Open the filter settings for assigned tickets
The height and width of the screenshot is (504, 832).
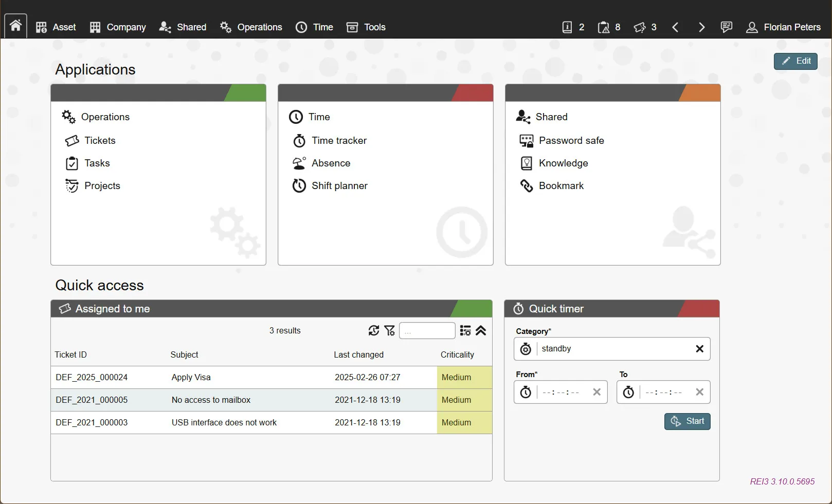click(390, 330)
